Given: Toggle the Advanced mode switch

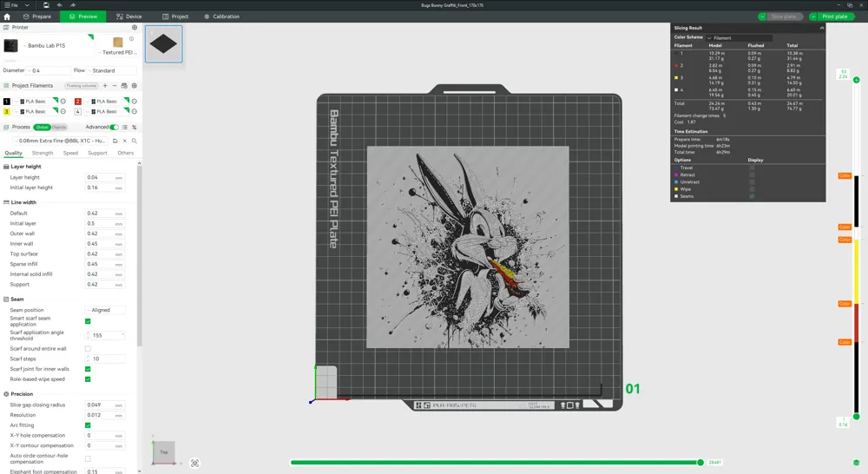Looking at the screenshot, I should click(114, 128).
